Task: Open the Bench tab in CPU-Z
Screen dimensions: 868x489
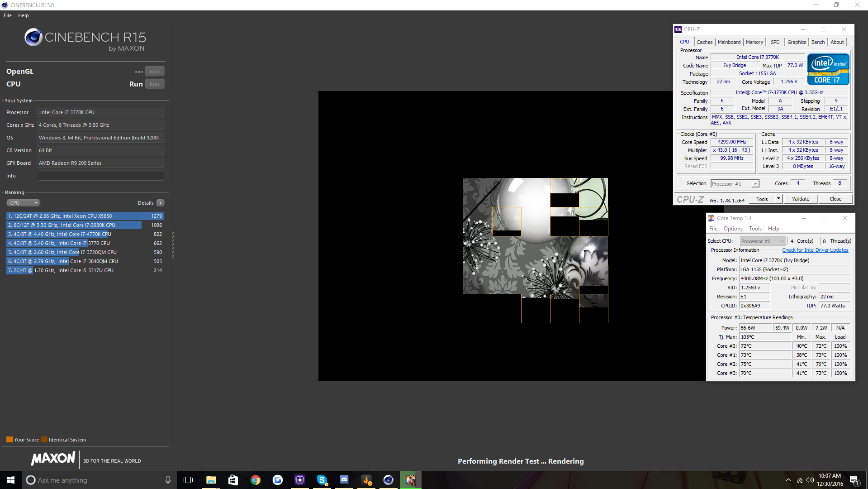Action: pos(818,42)
